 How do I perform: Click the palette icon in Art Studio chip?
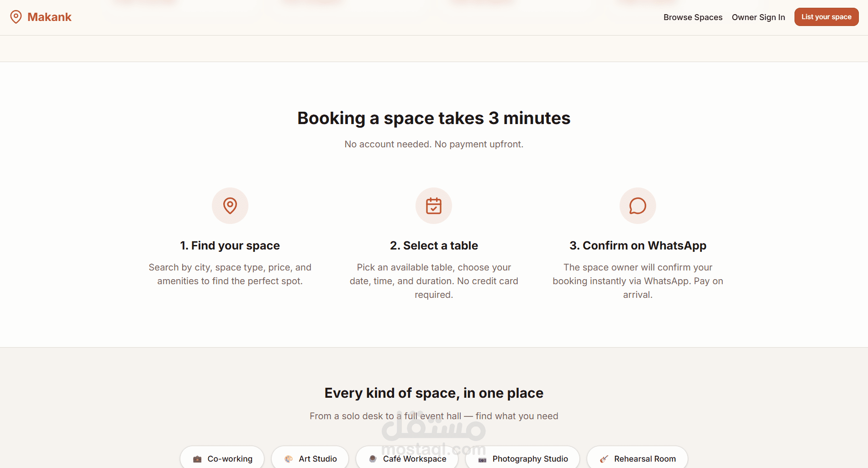click(289, 459)
